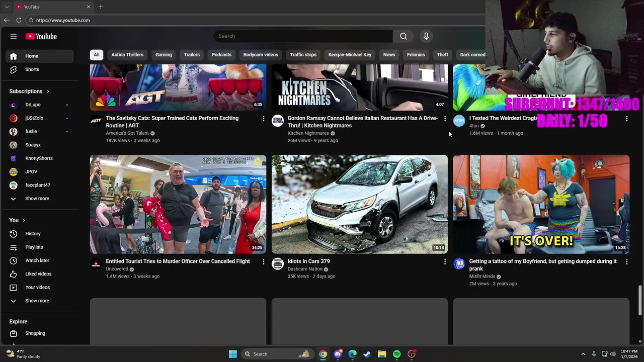Open fuslie subscription channel
The height and width of the screenshot is (362, 644).
pos(39,132)
